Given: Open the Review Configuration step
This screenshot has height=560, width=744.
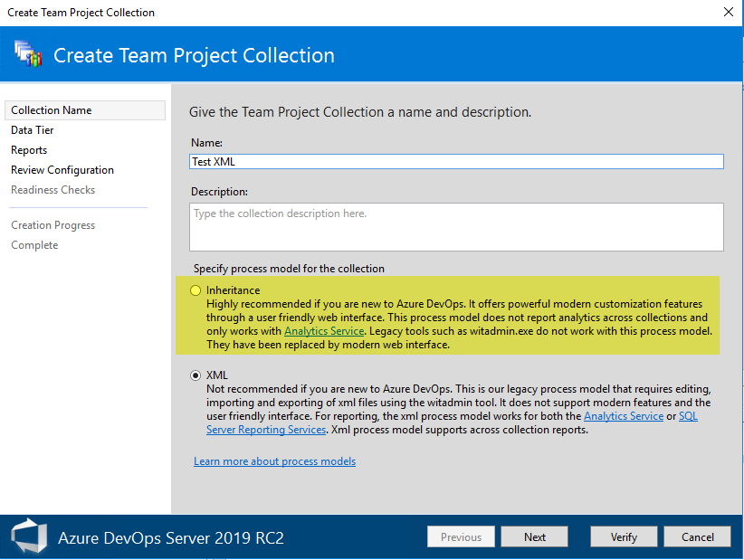Looking at the screenshot, I should (62, 170).
